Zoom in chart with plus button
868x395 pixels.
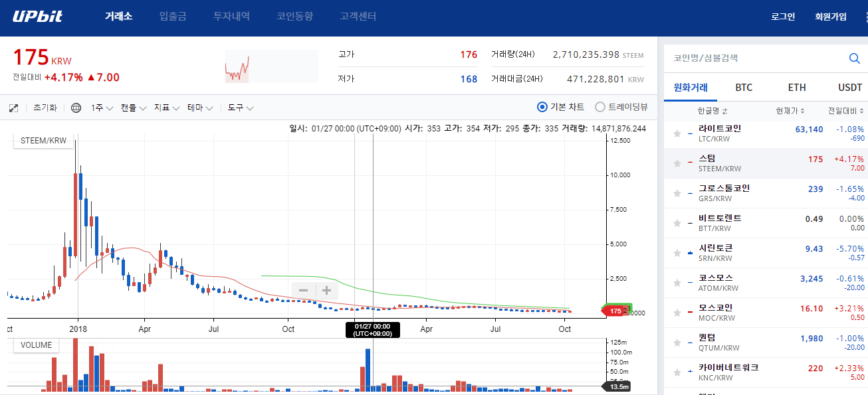click(326, 291)
